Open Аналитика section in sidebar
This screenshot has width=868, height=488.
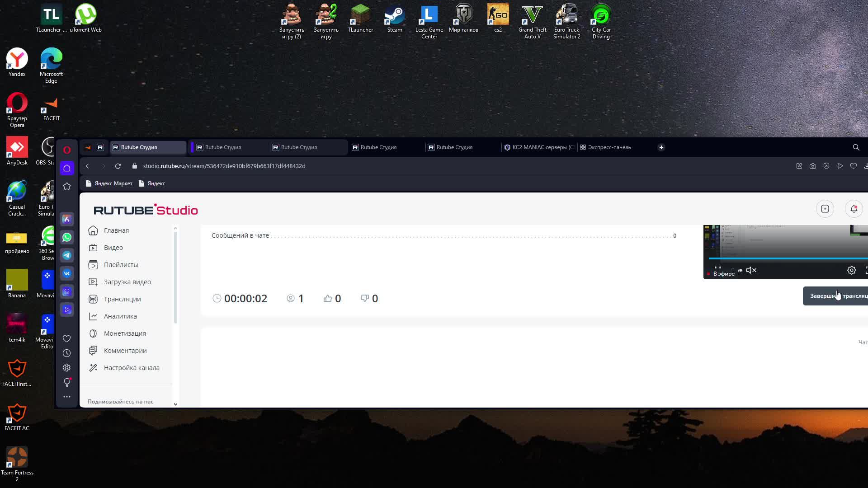click(120, 316)
